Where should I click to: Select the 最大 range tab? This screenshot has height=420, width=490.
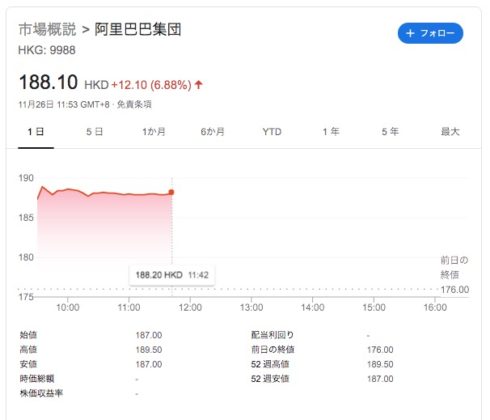coord(450,132)
